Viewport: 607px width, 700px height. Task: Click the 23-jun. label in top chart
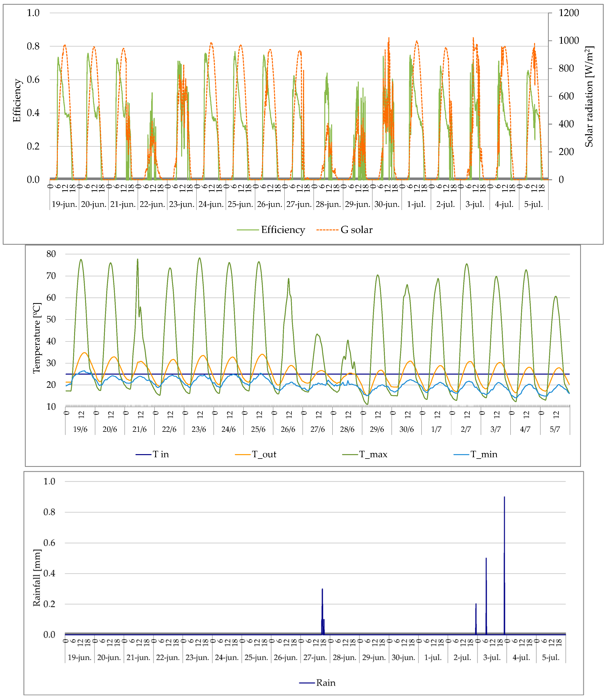(x=182, y=205)
